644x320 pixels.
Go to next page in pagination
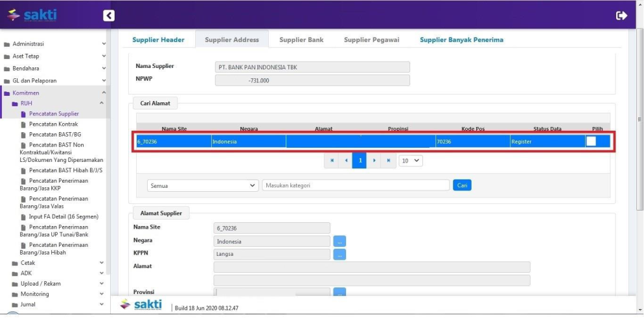point(374,160)
